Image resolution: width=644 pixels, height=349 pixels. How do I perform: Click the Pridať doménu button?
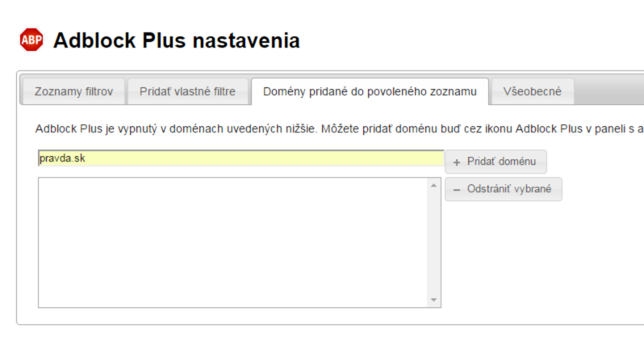(496, 162)
